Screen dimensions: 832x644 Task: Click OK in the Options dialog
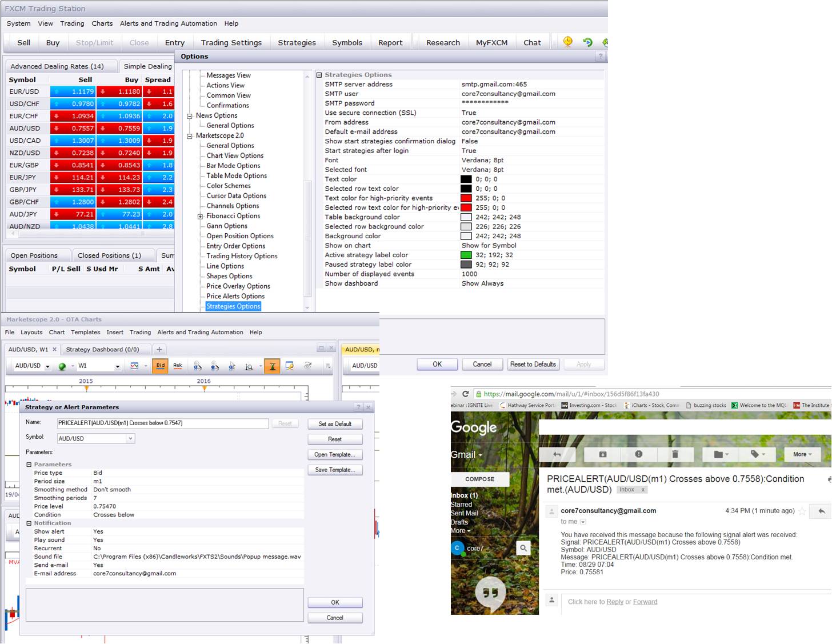tap(437, 364)
